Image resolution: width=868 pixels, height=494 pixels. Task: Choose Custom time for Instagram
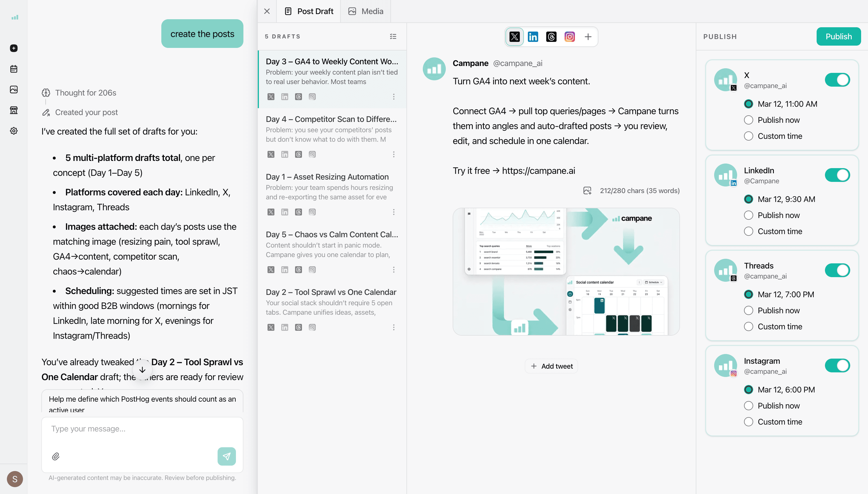click(x=748, y=422)
